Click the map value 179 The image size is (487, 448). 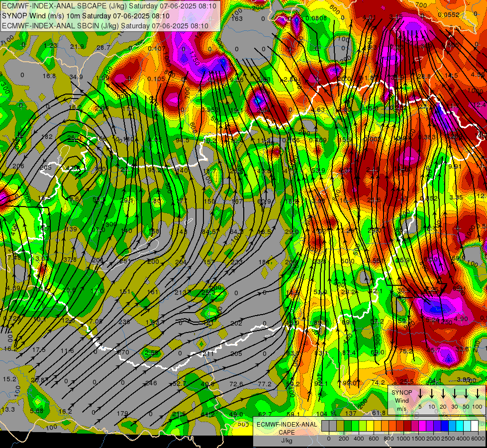point(122,414)
